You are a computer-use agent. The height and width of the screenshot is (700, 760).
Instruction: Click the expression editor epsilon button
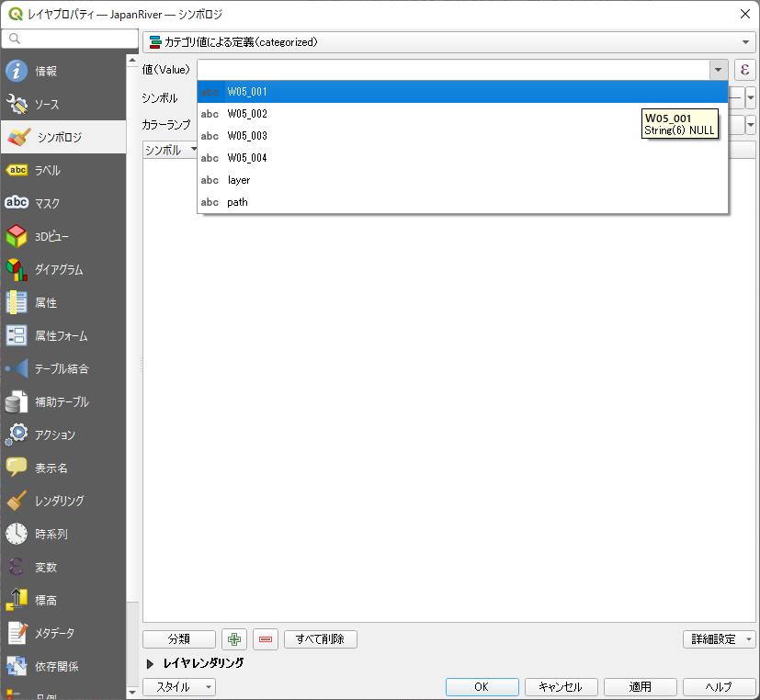[x=744, y=70]
